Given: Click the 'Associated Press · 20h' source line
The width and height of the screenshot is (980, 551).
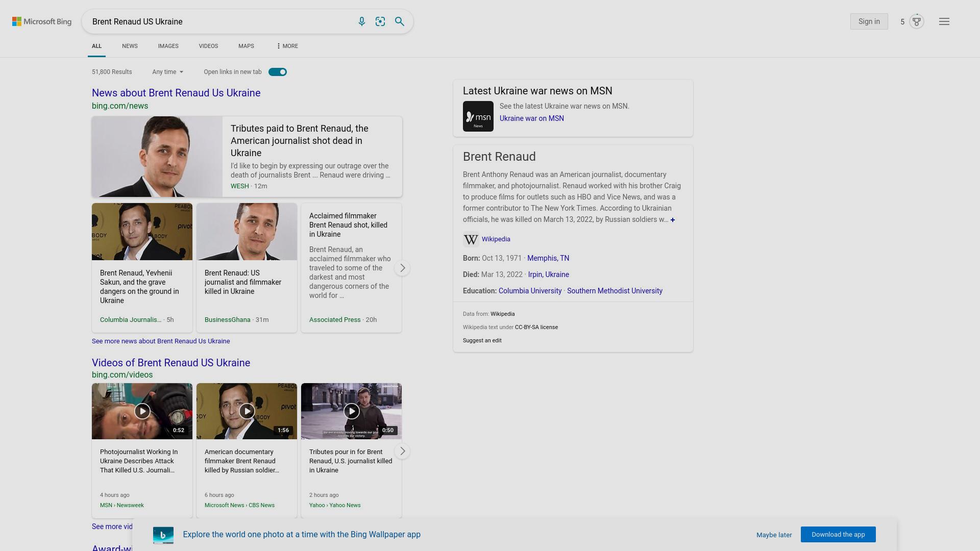Looking at the screenshot, I should (x=343, y=320).
